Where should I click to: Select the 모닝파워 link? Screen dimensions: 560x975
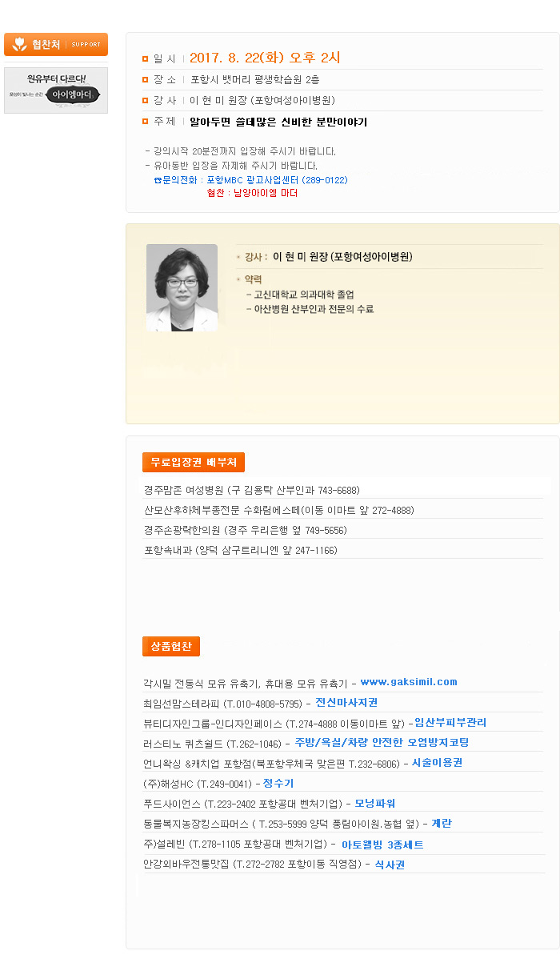375,803
